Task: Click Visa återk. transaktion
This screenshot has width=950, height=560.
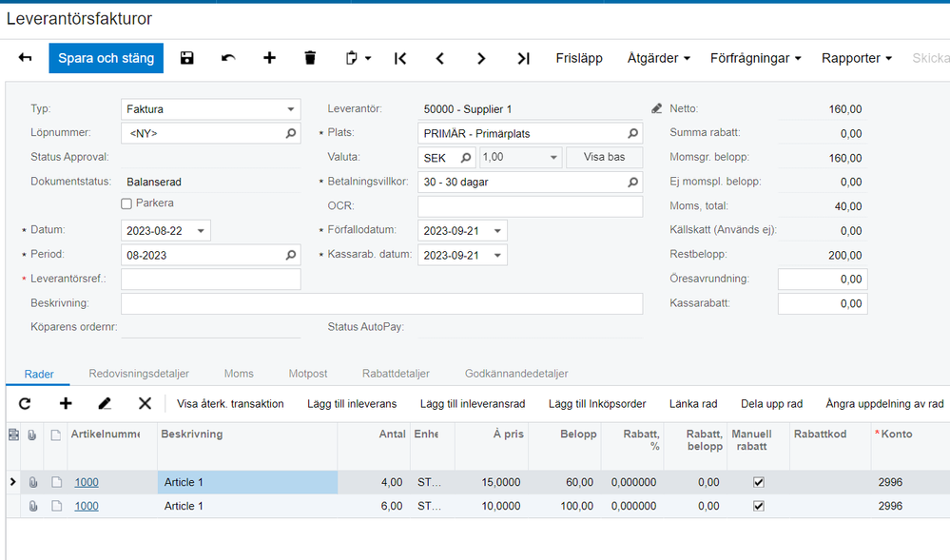Action: pyautogui.click(x=230, y=404)
